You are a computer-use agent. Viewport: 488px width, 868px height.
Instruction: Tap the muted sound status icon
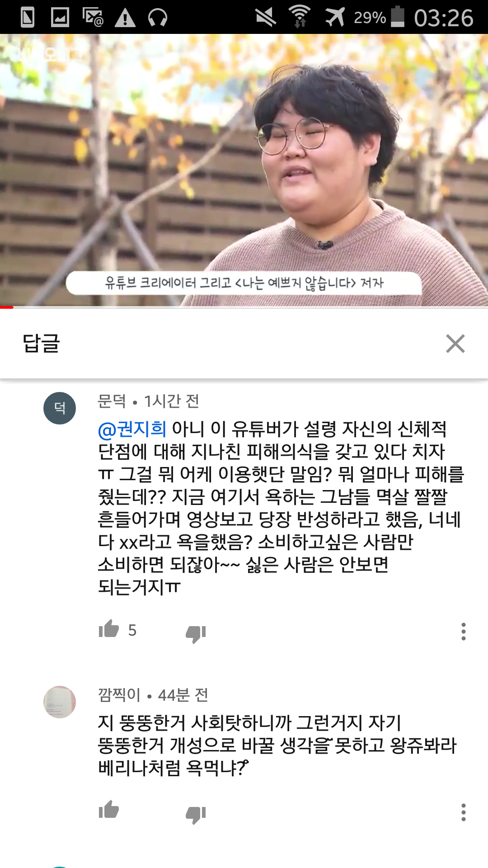[x=266, y=17]
